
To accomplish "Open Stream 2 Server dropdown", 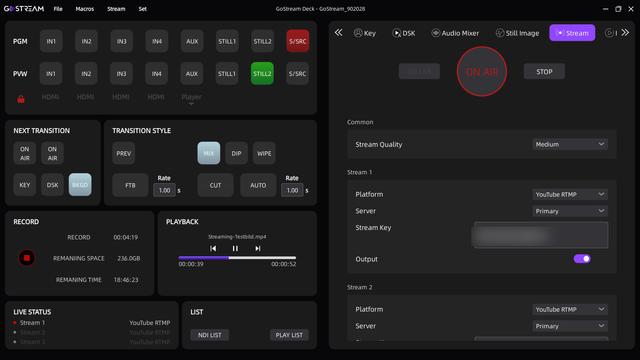I will pos(570,326).
